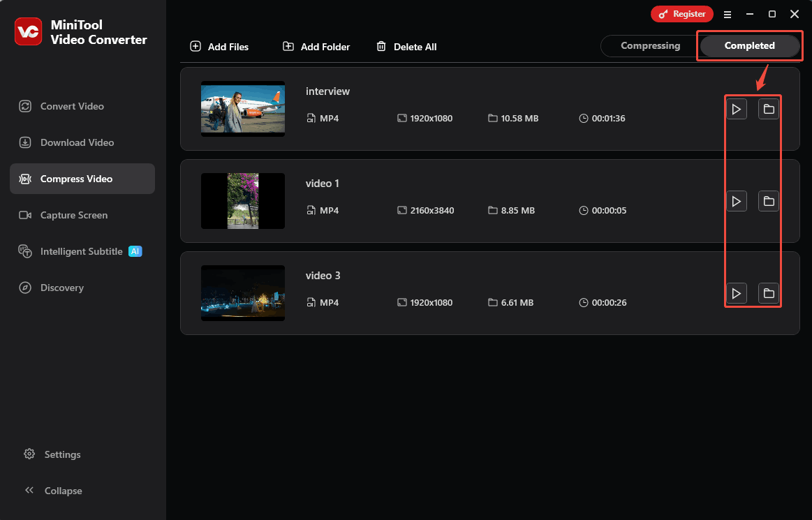
Task: Play the interview video
Action: (x=737, y=108)
